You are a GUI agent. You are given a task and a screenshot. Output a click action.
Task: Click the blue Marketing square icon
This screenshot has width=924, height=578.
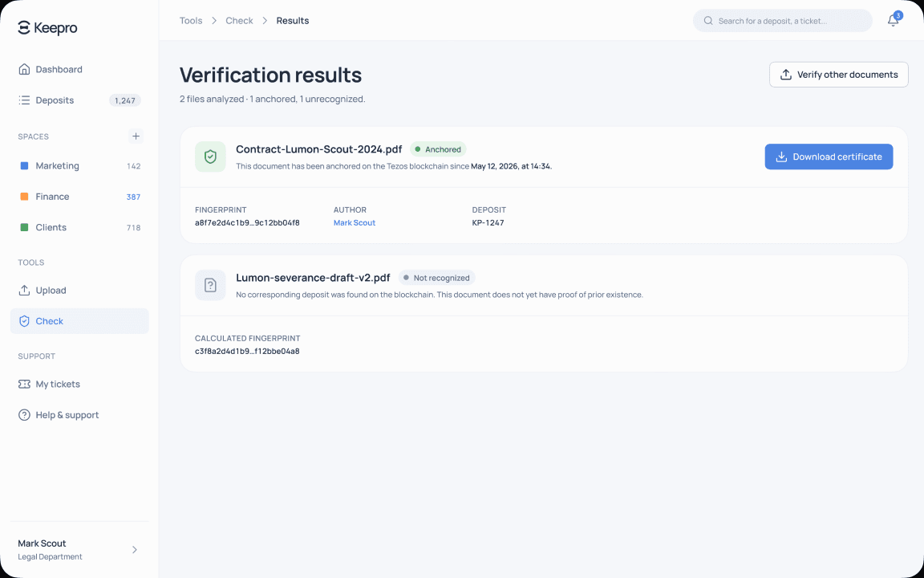[24, 165]
